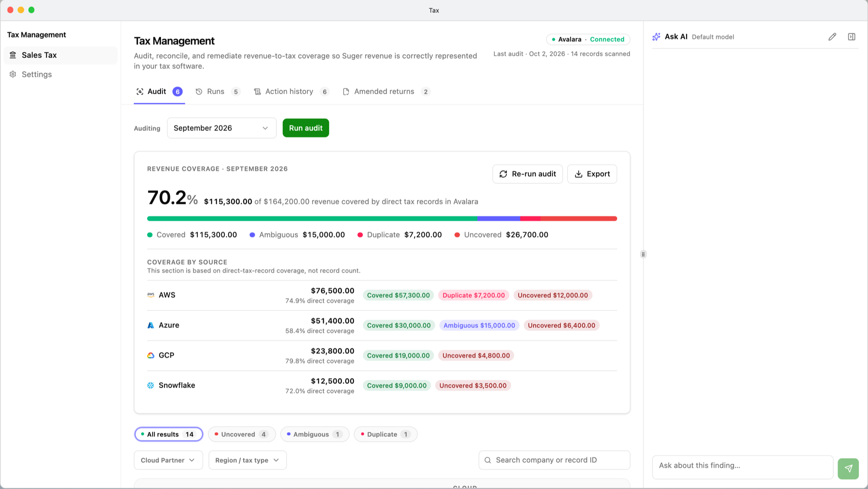Click the Ask AI sparkle icon
The height and width of the screenshot is (489, 868).
coord(656,37)
